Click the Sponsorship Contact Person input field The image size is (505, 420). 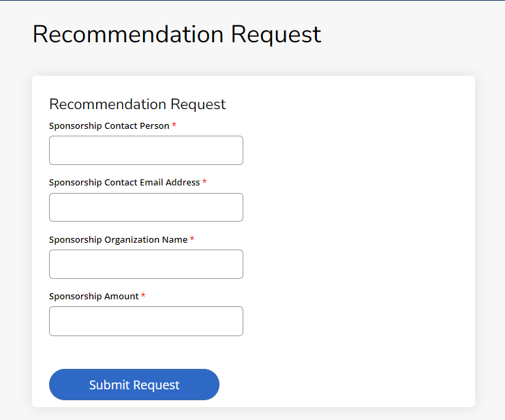click(x=146, y=150)
